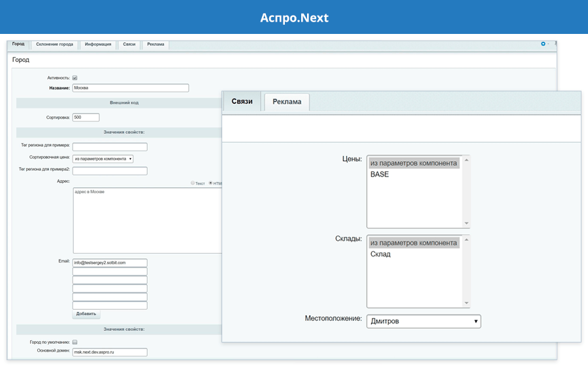Select the large Связи tab in the front panel
This screenshot has width=588, height=368.
point(242,101)
